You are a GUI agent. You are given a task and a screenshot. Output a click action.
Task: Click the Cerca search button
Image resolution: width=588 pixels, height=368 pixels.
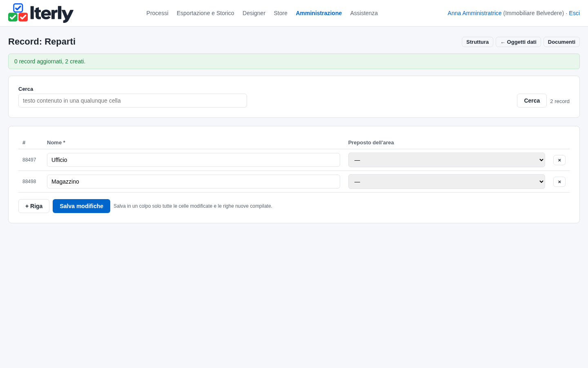532,101
